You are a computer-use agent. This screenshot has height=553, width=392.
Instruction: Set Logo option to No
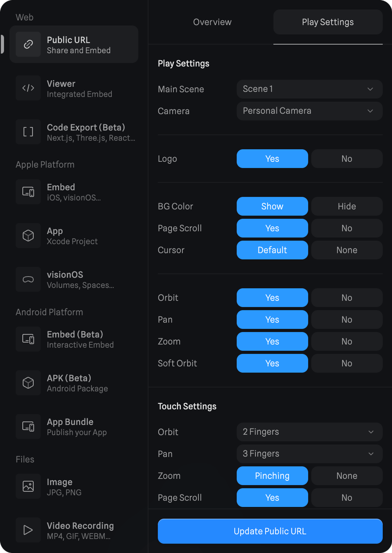(347, 159)
